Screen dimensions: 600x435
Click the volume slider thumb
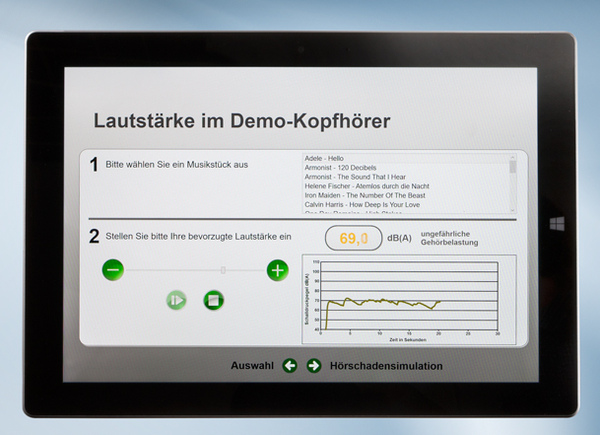click(x=223, y=270)
